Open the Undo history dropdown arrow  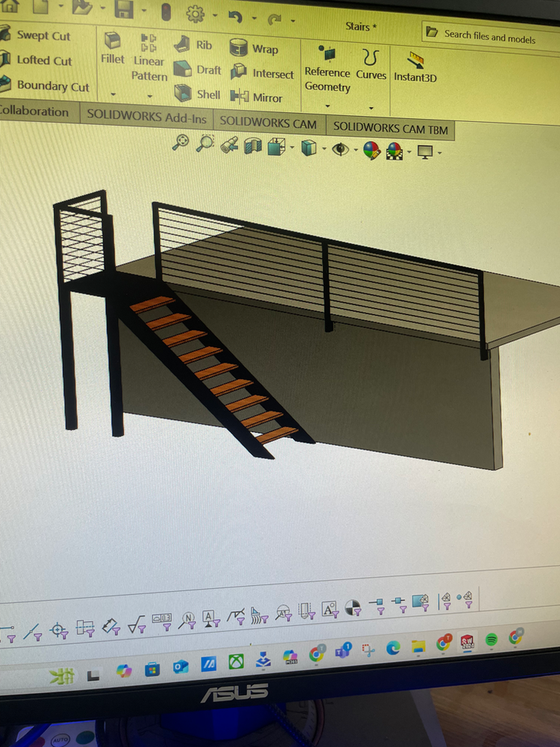[254, 19]
